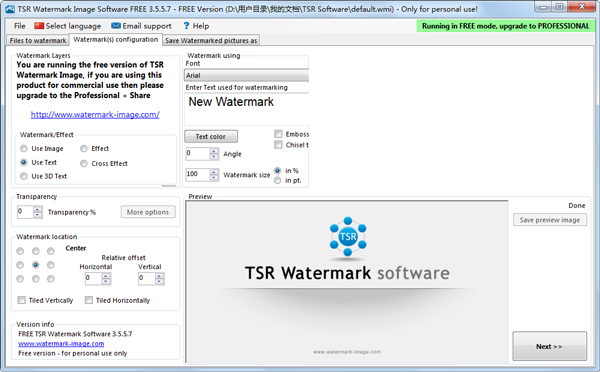Decrease the Vertical offset stepper
The image size is (600, 372).
point(160,281)
